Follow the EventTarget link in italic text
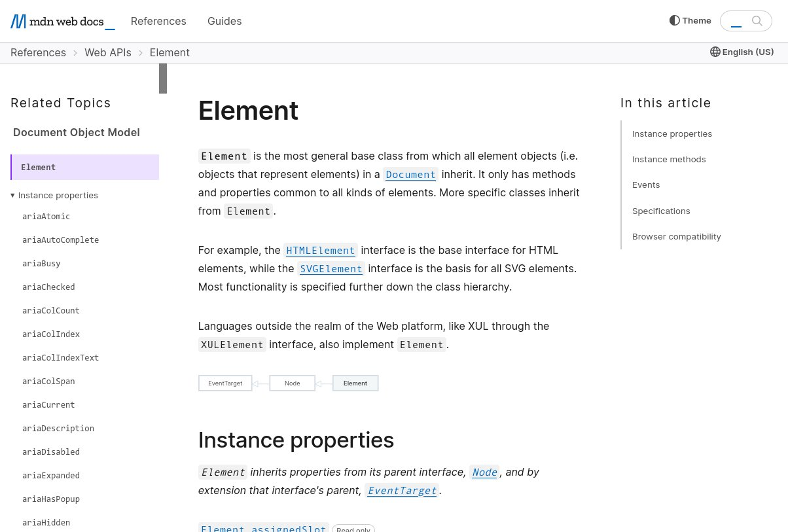 [402, 491]
